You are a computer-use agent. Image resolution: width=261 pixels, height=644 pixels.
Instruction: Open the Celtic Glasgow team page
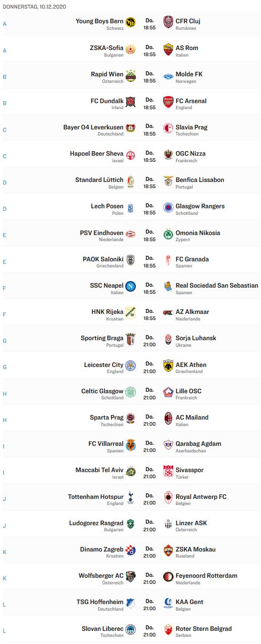tap(102, 391)
